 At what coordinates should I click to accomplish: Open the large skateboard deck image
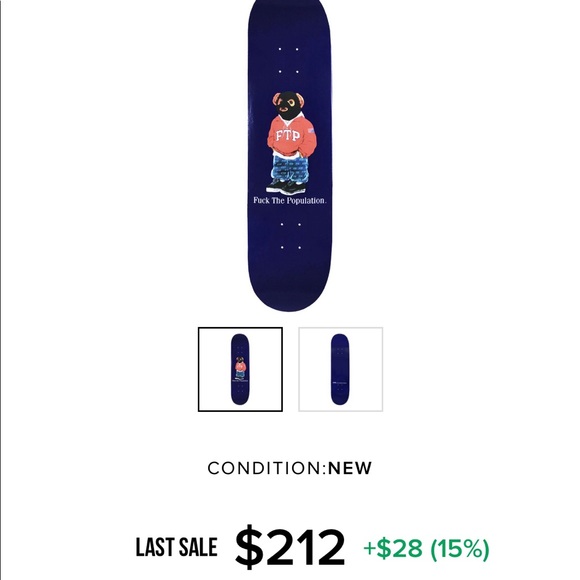(290, 155)
